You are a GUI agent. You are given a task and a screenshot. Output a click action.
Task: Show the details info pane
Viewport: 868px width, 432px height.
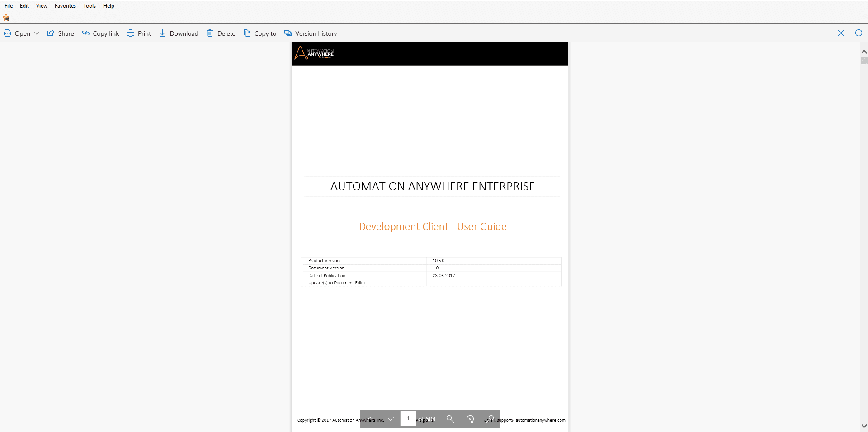coord(859,33)
